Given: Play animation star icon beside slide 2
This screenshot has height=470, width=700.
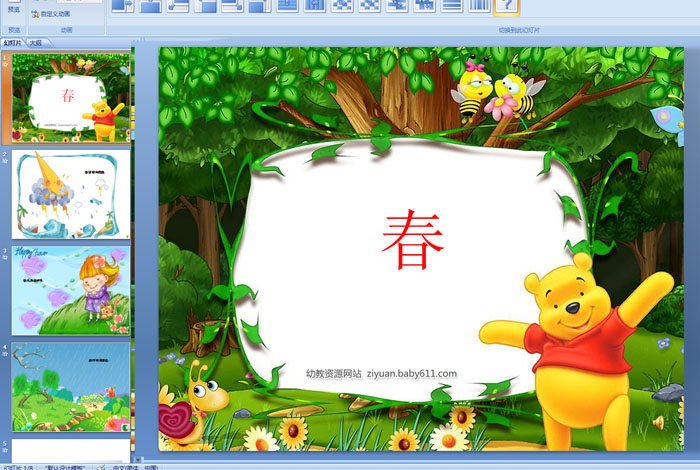Looking at the screenshot, I should click(x=5, y=161).
